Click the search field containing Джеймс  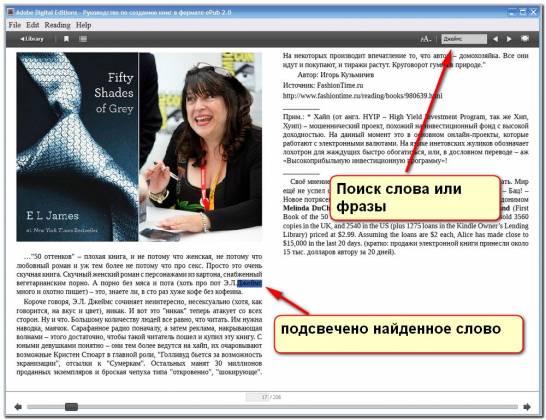(x=464, y=39)
